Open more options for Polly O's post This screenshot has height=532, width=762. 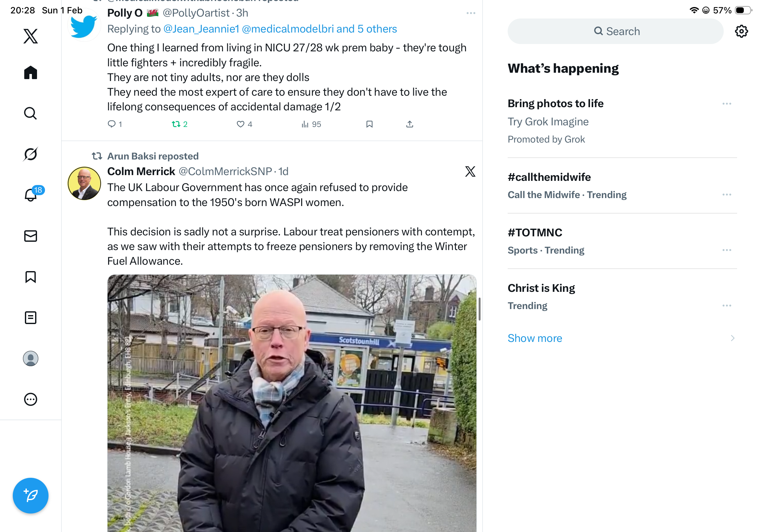tap(471, 13)
